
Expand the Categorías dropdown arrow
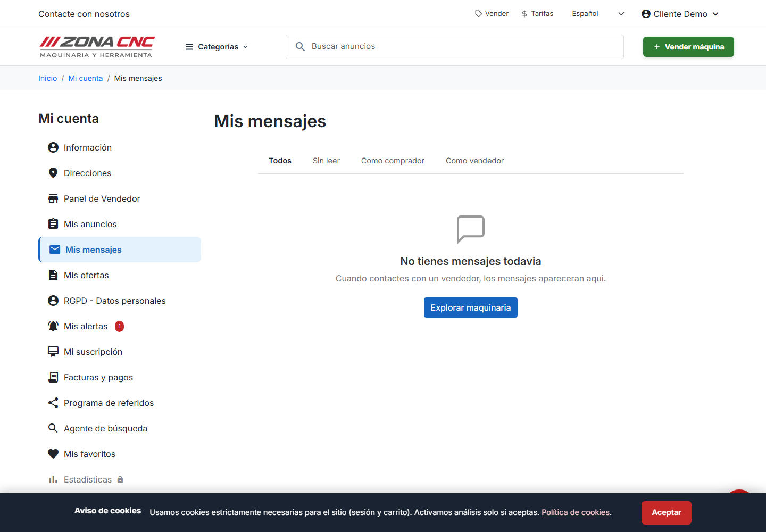[x=245, y=47]
